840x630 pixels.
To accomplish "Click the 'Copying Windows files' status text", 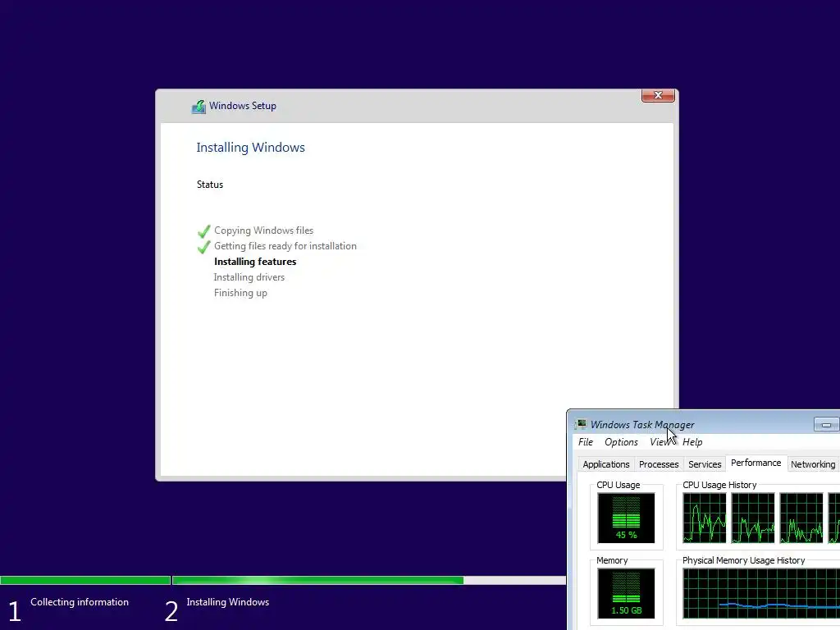I will point(263,231).
